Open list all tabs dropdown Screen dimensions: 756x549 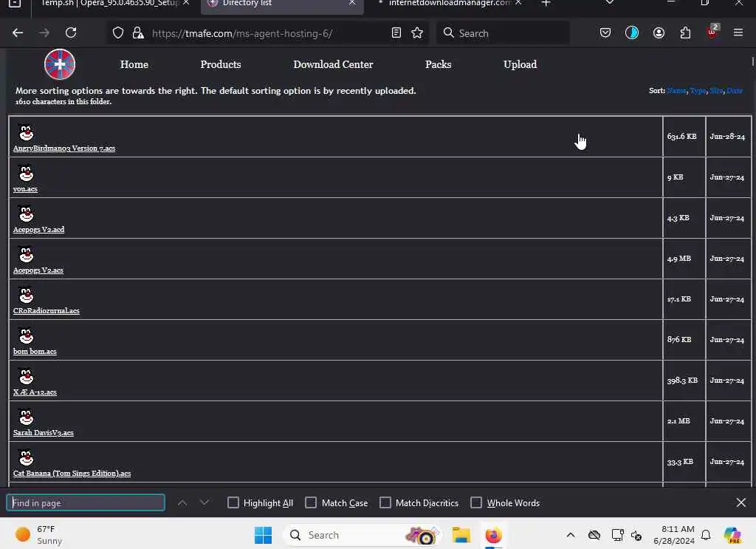(610, 2)
